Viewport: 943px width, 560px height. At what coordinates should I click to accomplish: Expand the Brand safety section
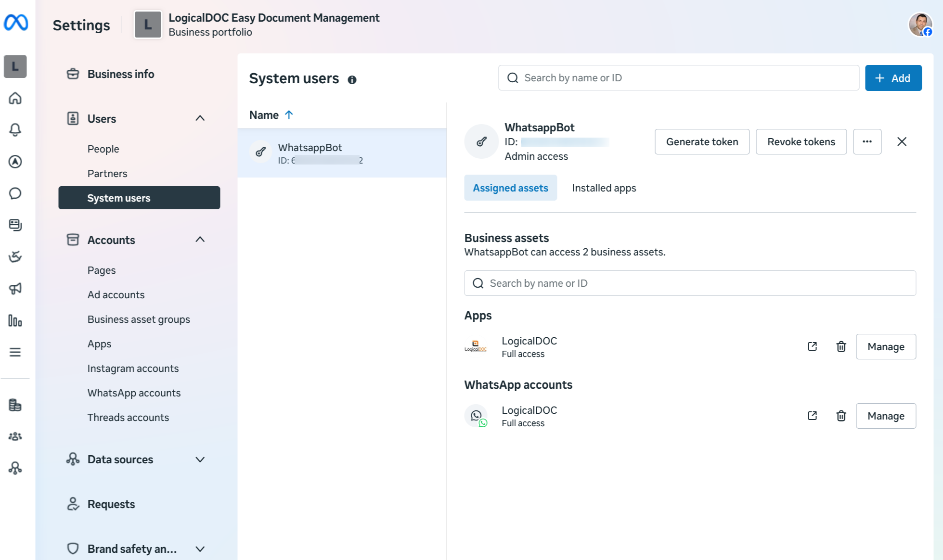tap(200, 549)
